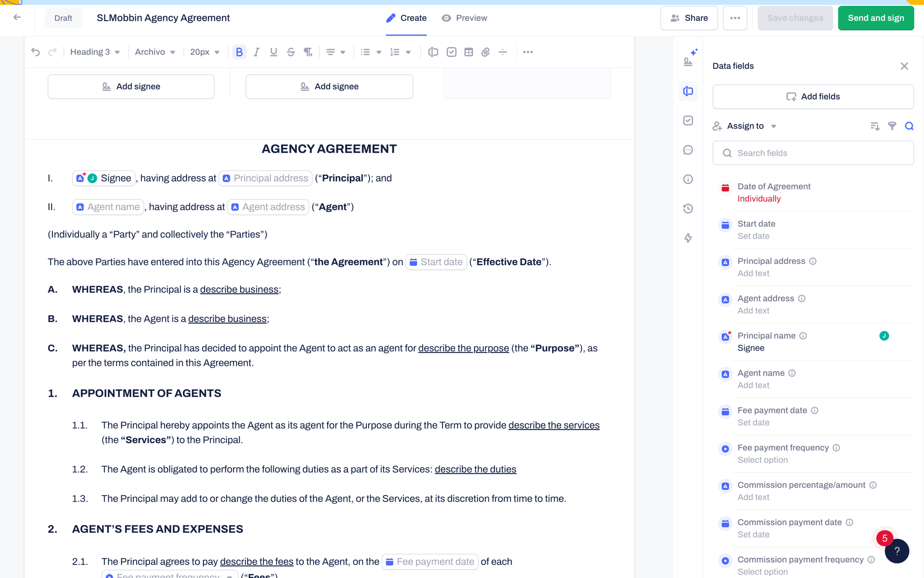This screenshot has height=578, width=924.
Task: Click the Agent name field in document
Action: [x=108, y=207]
